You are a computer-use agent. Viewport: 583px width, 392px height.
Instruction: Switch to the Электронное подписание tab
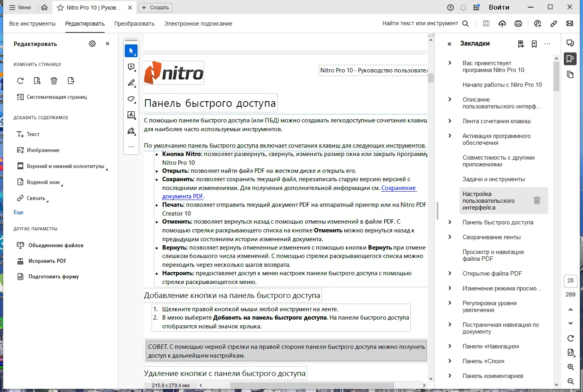coord(198,24)
